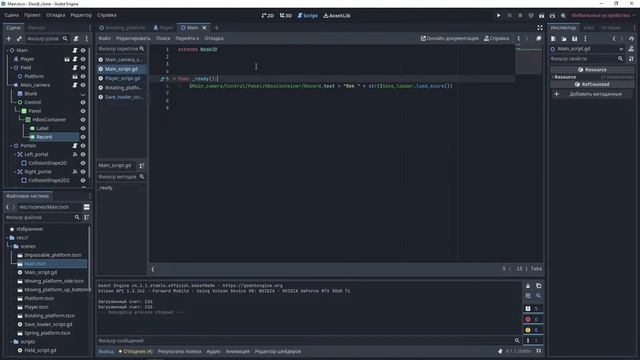The image size is (640, 360).
Task: Open the script attached to Main_camera
Action: click(x=75, y=85)
